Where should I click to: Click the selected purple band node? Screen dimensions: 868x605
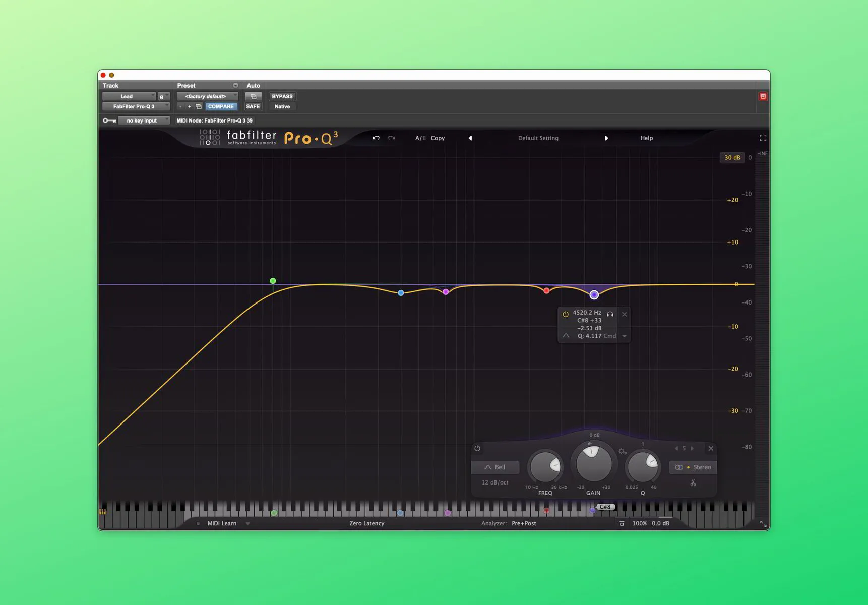click(594, 295)
